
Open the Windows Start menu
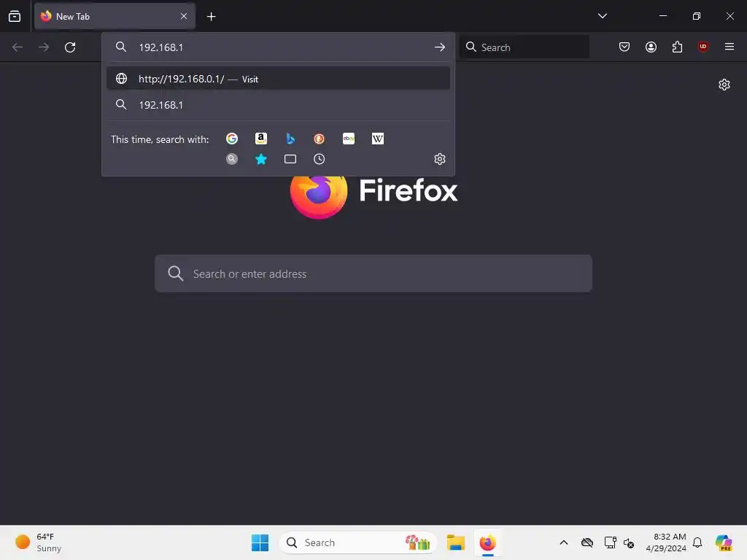(x=260, y=542)
